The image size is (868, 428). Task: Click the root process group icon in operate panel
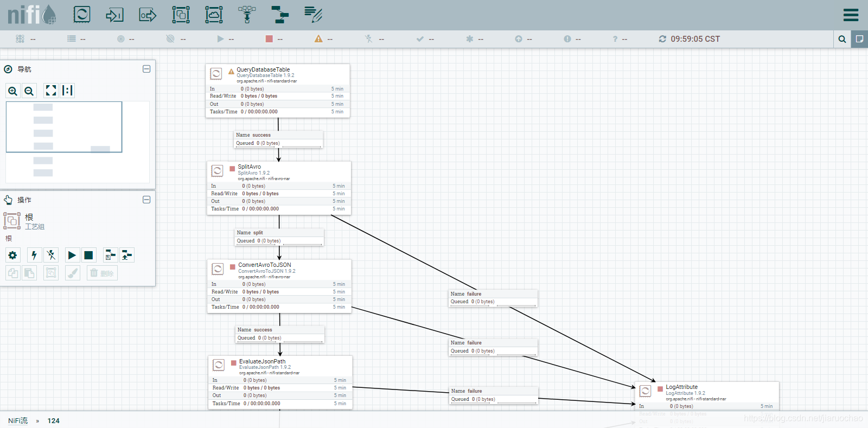pos(12,221)
